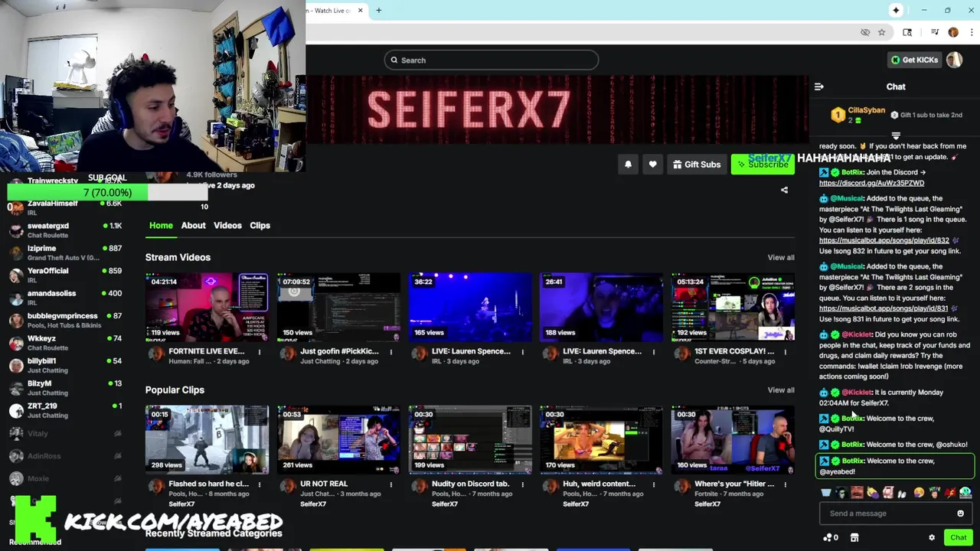Image resolution: width=980 pixels, height=551 pixels.
Task: Insert the eggplant quick emote
Action: point(873,493)
